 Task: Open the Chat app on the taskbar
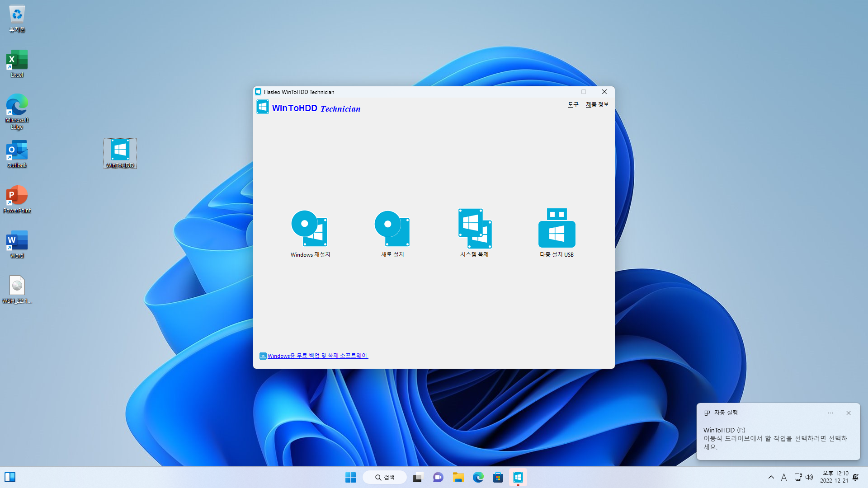click(x=438, y=477)
